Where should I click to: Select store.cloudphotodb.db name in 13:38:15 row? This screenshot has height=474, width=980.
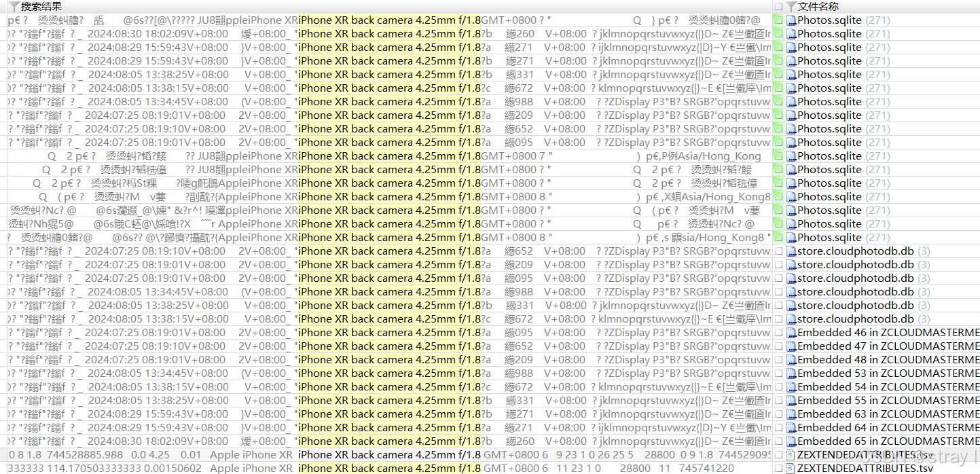(x=856, y=319)
